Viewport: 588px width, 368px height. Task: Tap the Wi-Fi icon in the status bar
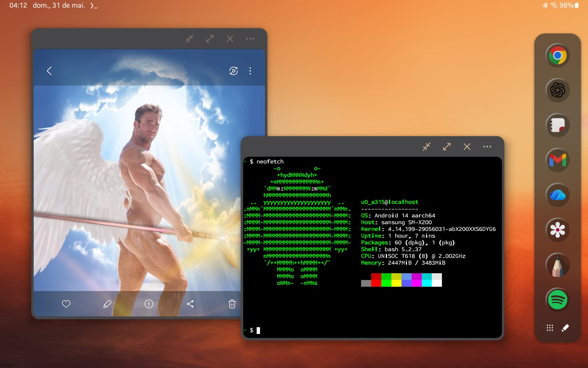click(554, 5)
